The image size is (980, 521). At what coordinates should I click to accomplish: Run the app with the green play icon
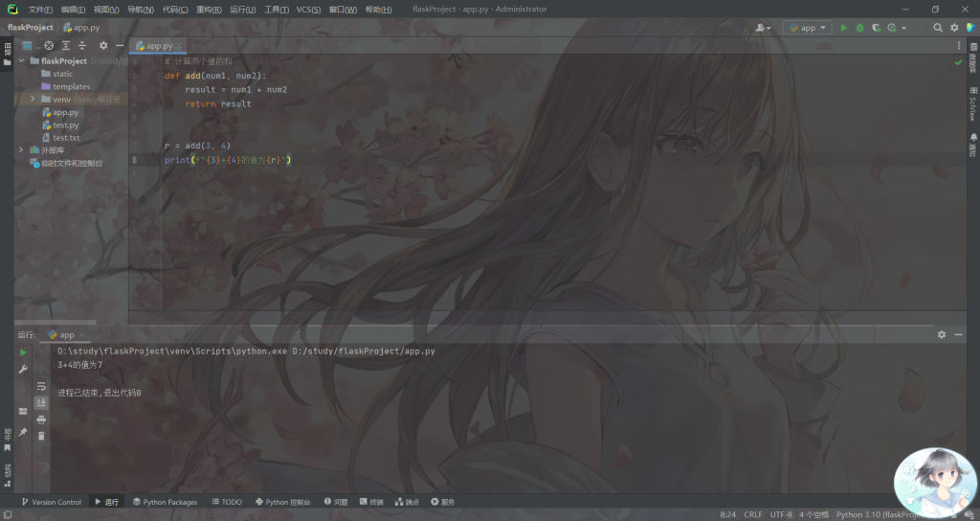(843, 28)
